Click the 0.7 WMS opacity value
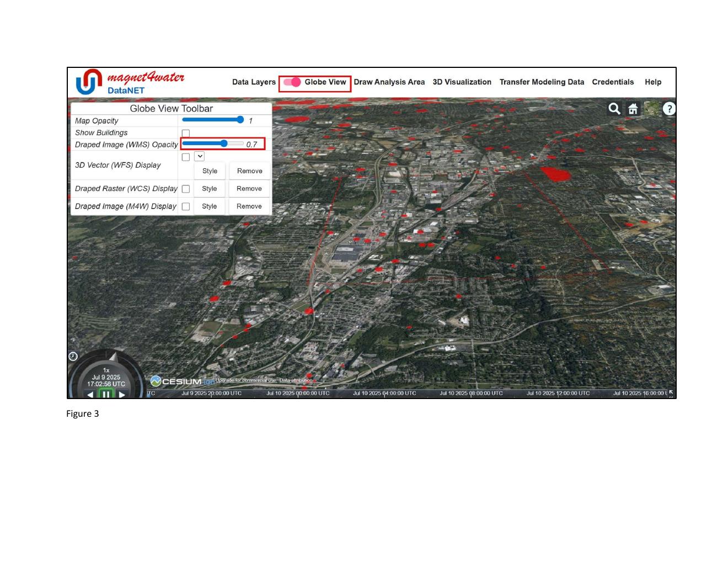The width and height of the screenshot is (728, 563). 251,145
